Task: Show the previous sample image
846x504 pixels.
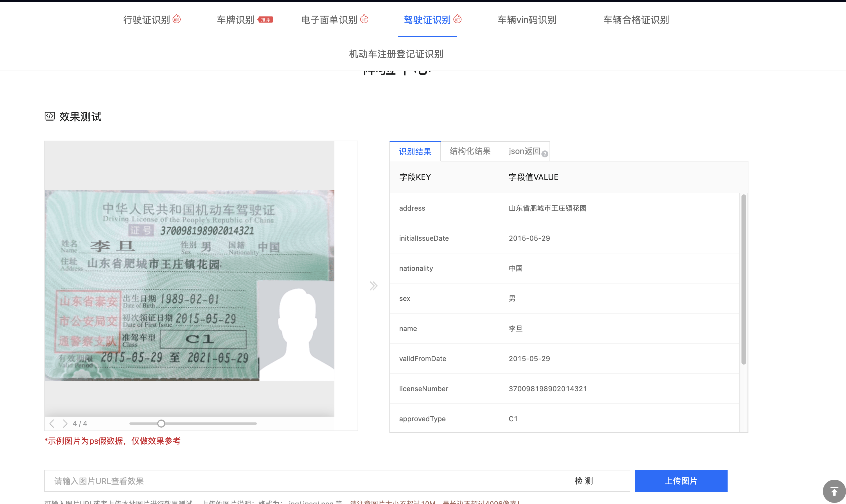Action: click(x=52, y=424)
